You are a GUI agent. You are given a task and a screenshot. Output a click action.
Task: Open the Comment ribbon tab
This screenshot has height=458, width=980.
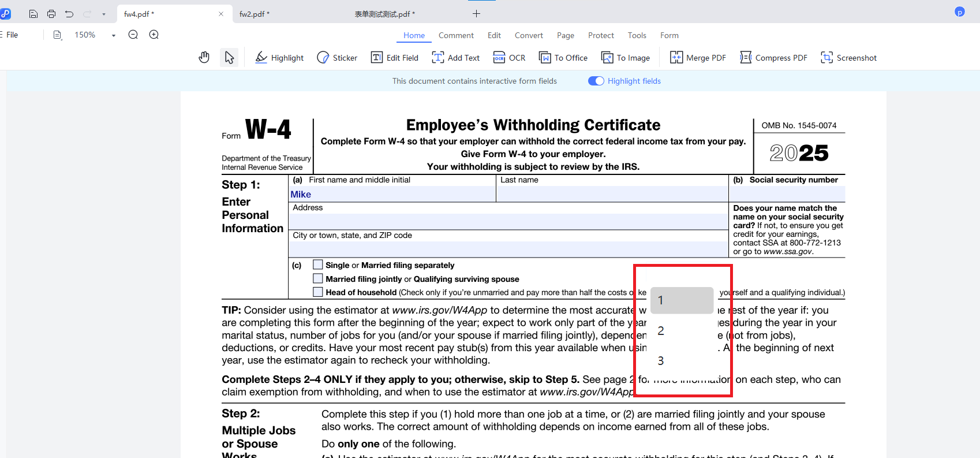tap(455, 35)
